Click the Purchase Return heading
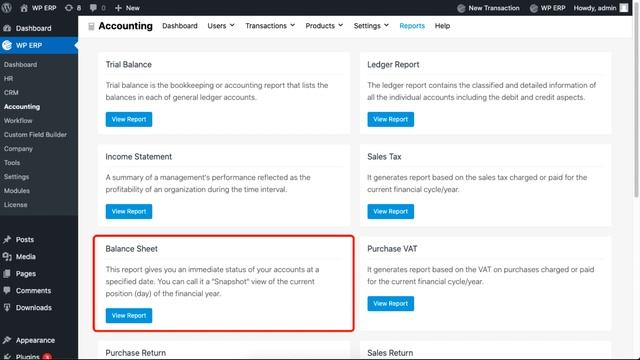 click(x=136, y=353)
